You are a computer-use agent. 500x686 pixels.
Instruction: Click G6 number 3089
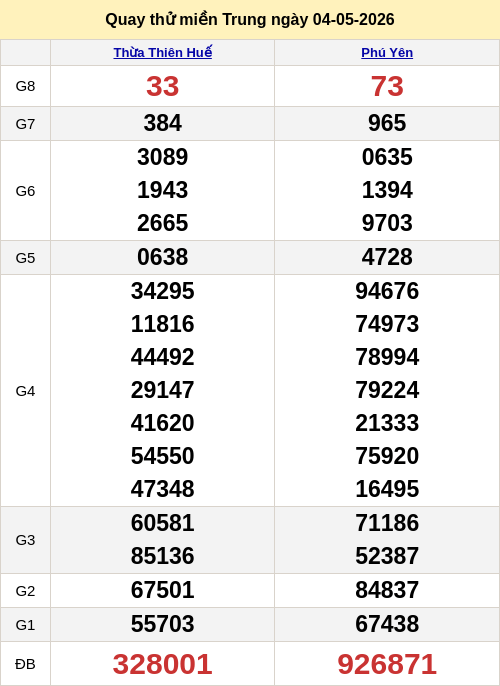(163, 157)
